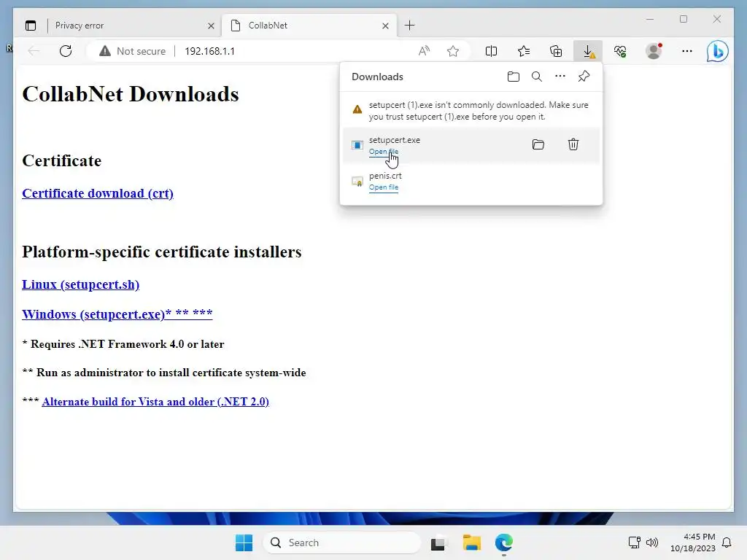Click the back navigation arrow

click(x=34, y=51)
